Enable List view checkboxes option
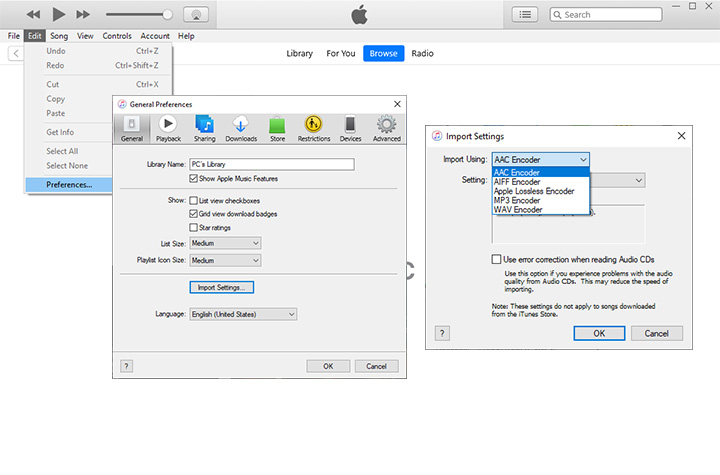 tap(193, 201)
